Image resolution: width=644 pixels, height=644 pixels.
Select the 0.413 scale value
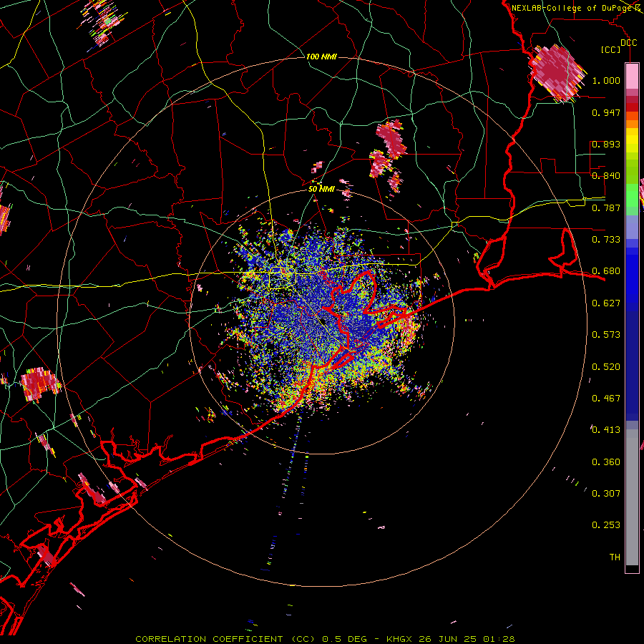pyautogui.click(x=606, y=430)
